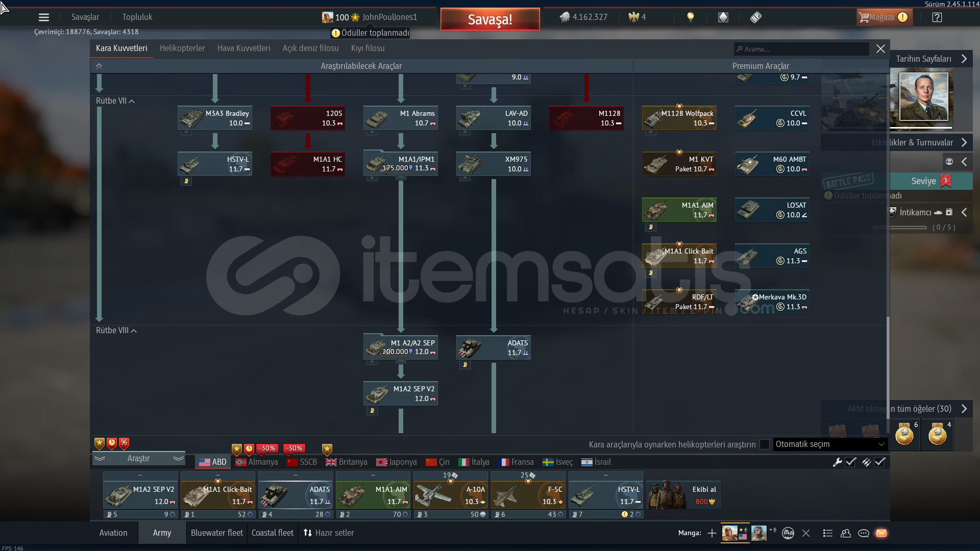This screenshot has width=980, height=551.
Task: Open the Seviye battle pass button
Action: (x=931, y=181)
